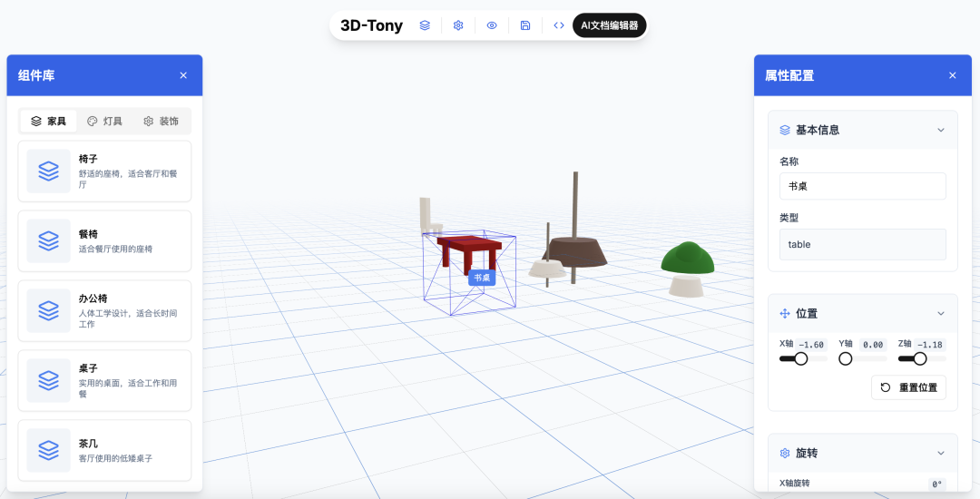This screenshot has width=980, height=499.
Task: Toggle the eye preview icon in toolbar
Action: (x=492, y=25)
